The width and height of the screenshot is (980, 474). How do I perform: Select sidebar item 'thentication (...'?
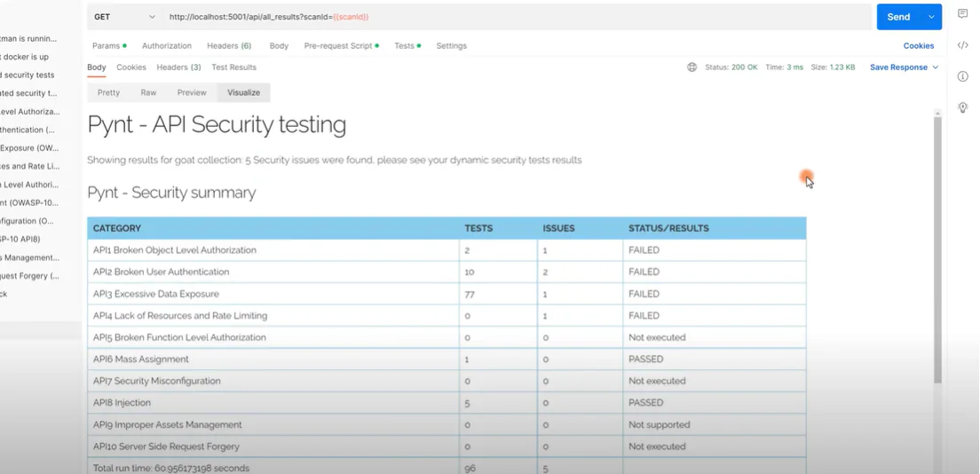[28, 130]
